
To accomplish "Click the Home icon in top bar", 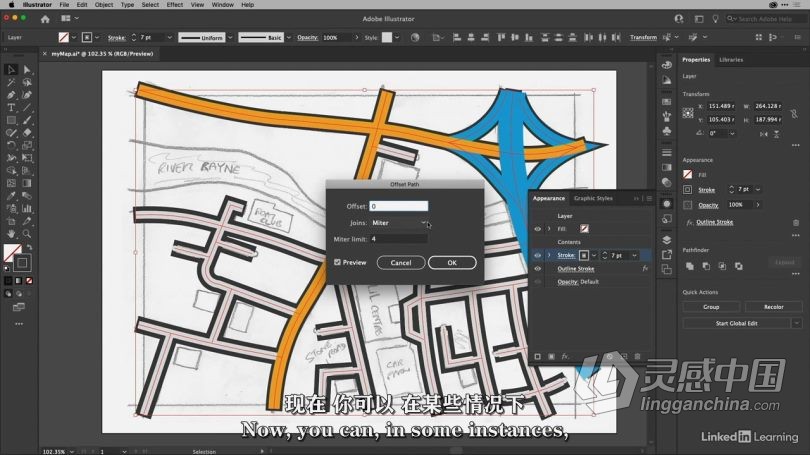I will [45, 19].
